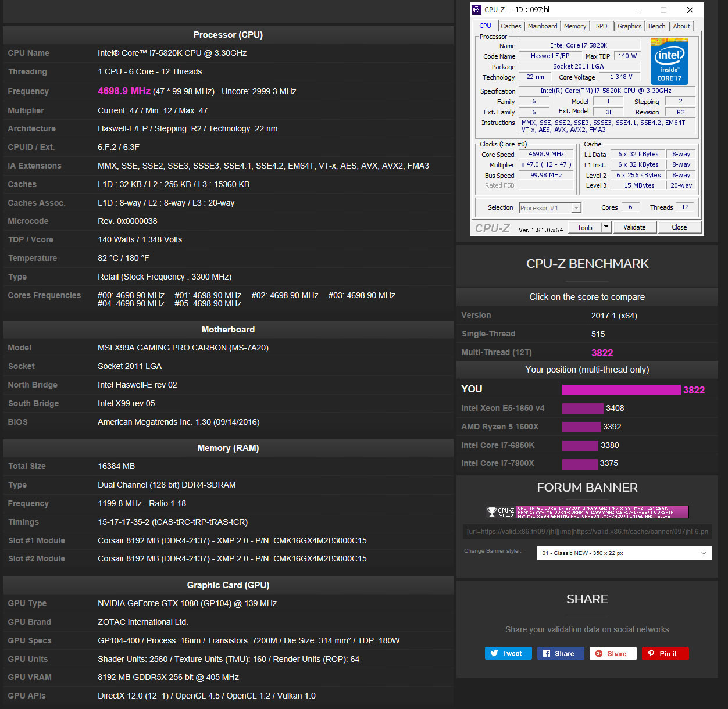
Task: Click the Multi-Thread score 3822
Action: tap(602, 353)
